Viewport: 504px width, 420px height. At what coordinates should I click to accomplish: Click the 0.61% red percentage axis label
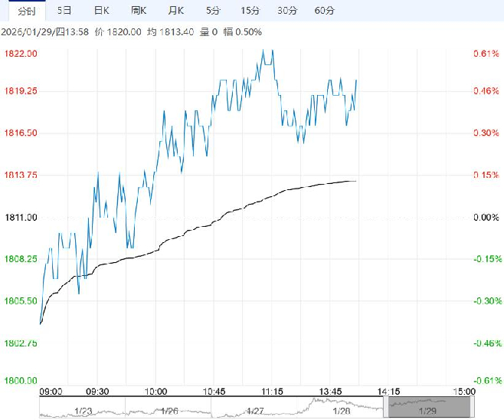click(x=486, y=54)
